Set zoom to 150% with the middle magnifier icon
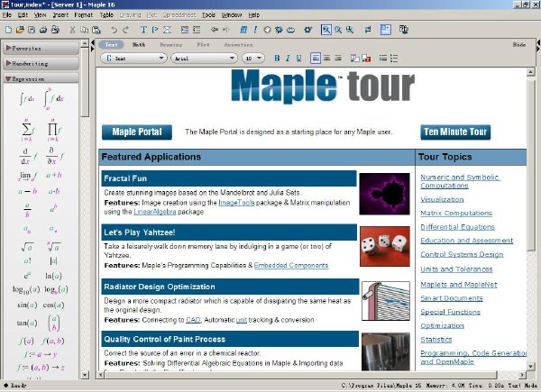 tap(338, 30)
